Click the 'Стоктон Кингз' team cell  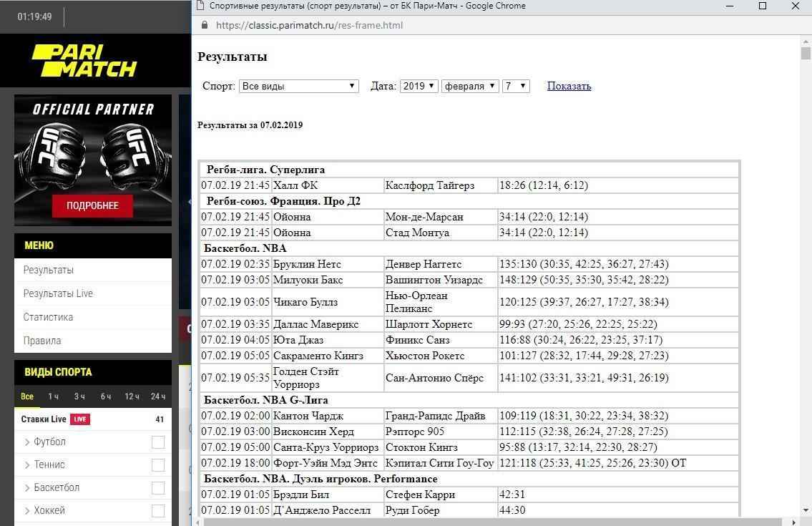[x=440, y=447]
